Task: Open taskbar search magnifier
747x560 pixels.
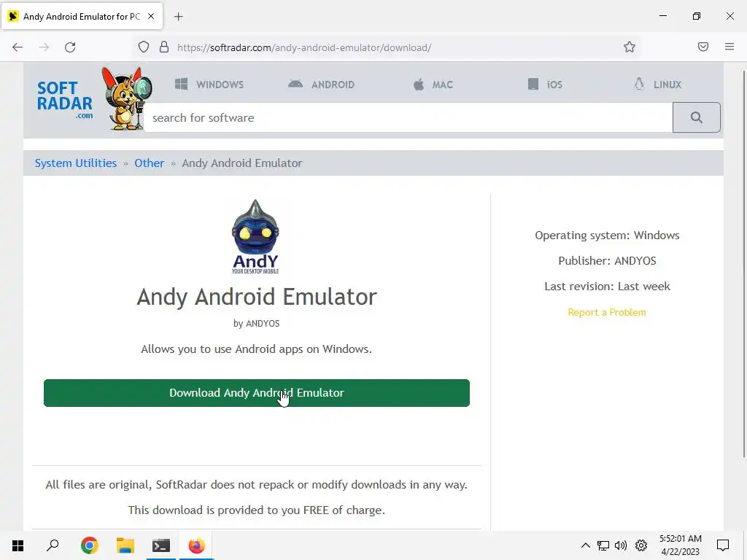Action: 53,545
